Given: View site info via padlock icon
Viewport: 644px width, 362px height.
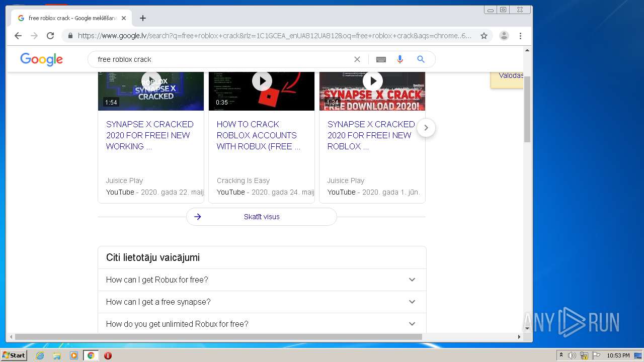Looking at the screenshot, I should [x=70, y=36].
